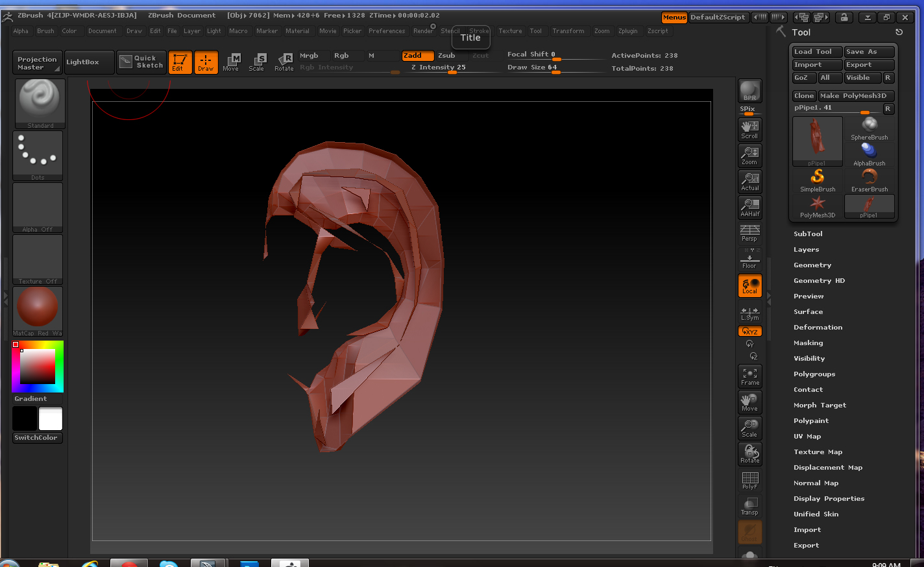Open the Zplugin menu
The height and width of the screenshot is (567, 924).
[x=628, y=30]
